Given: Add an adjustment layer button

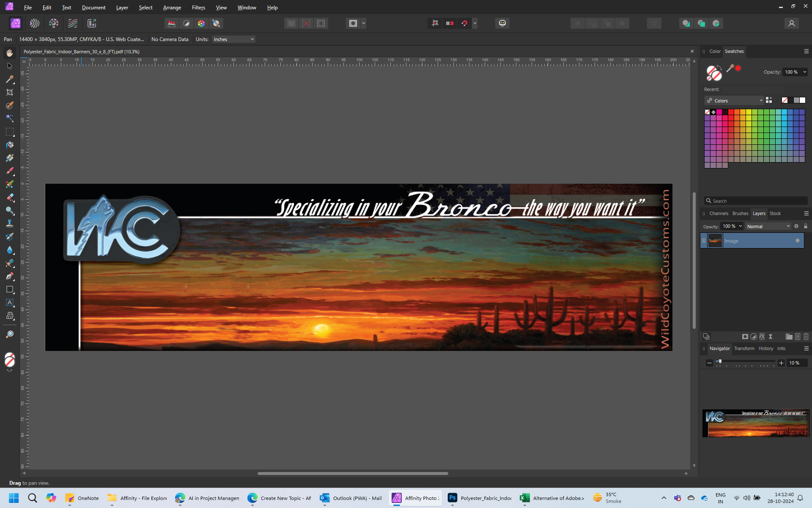Looking at the screenshot, I should tap(754, 337).
